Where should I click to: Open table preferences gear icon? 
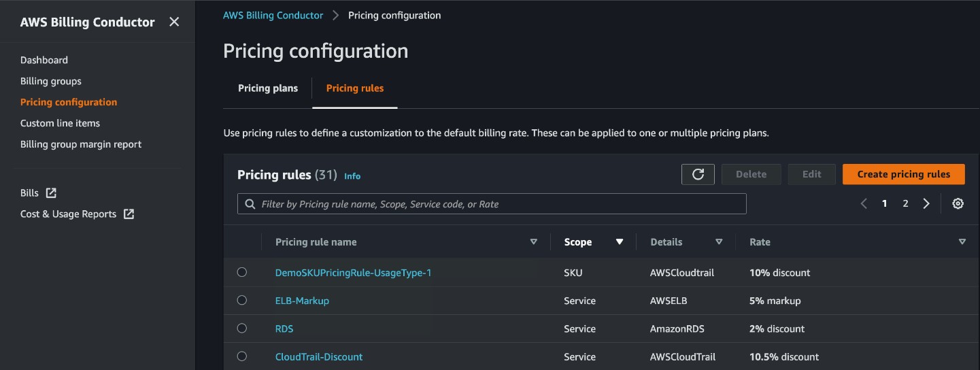coord(958,203)
